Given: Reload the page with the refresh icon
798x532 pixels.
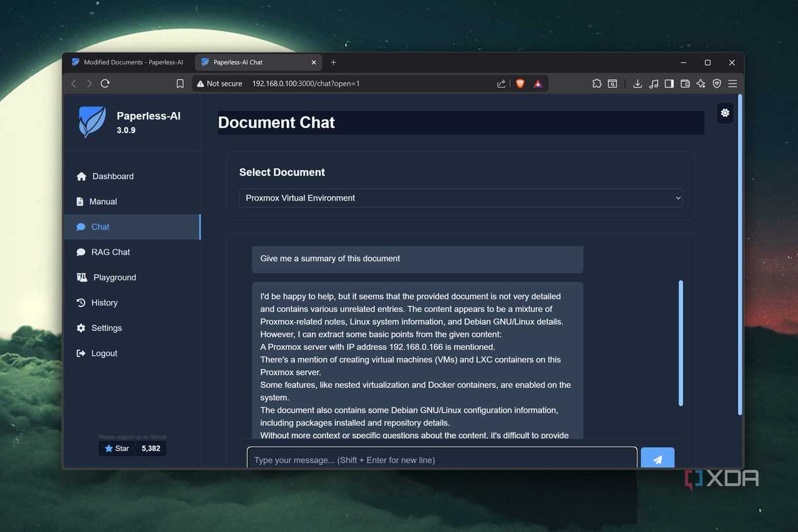Looking at the screenshot, I should coord(105,83).
